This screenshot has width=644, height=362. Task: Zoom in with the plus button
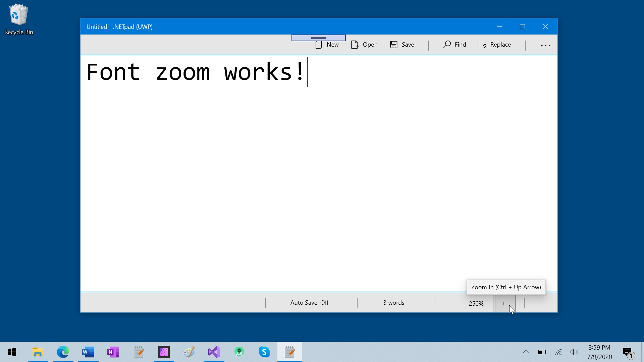click(504, 304)
